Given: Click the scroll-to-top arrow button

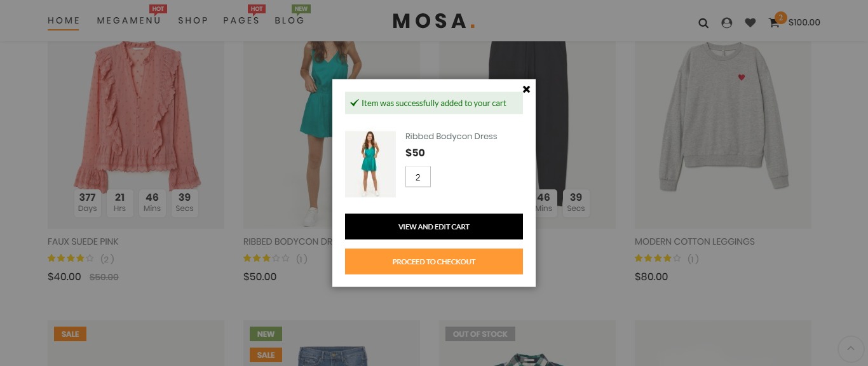Looking at the screenshot, I should pos(851,349).
